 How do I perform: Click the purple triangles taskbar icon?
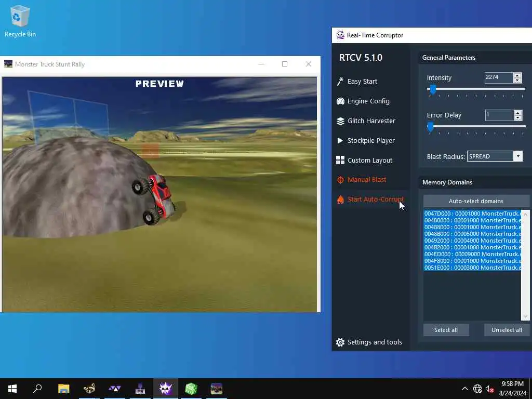click(115, 389)
